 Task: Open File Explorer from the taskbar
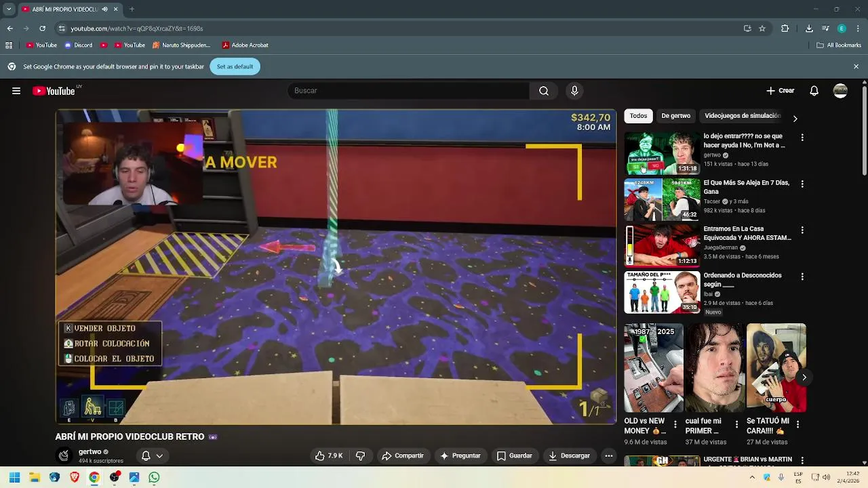point(35,477)
